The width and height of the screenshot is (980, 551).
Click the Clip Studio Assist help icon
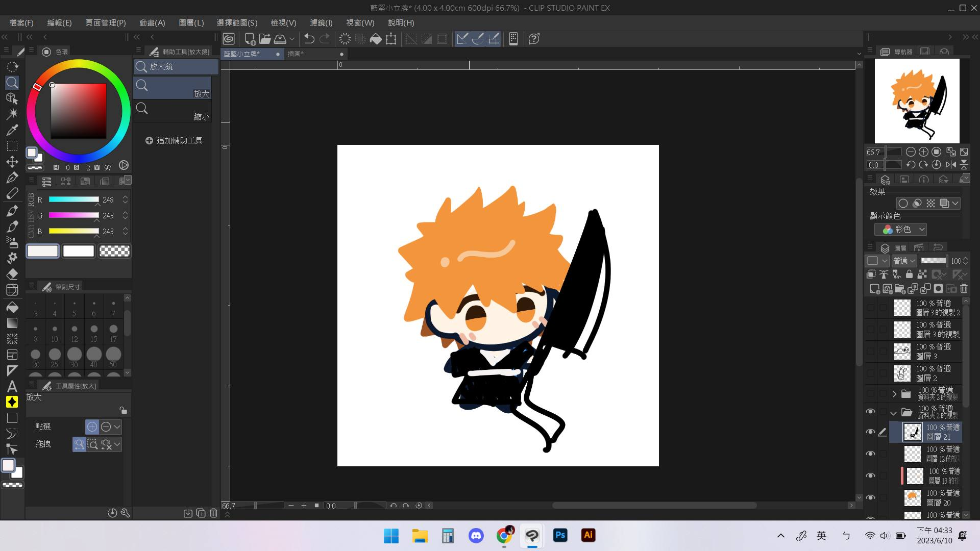(534, 39)
